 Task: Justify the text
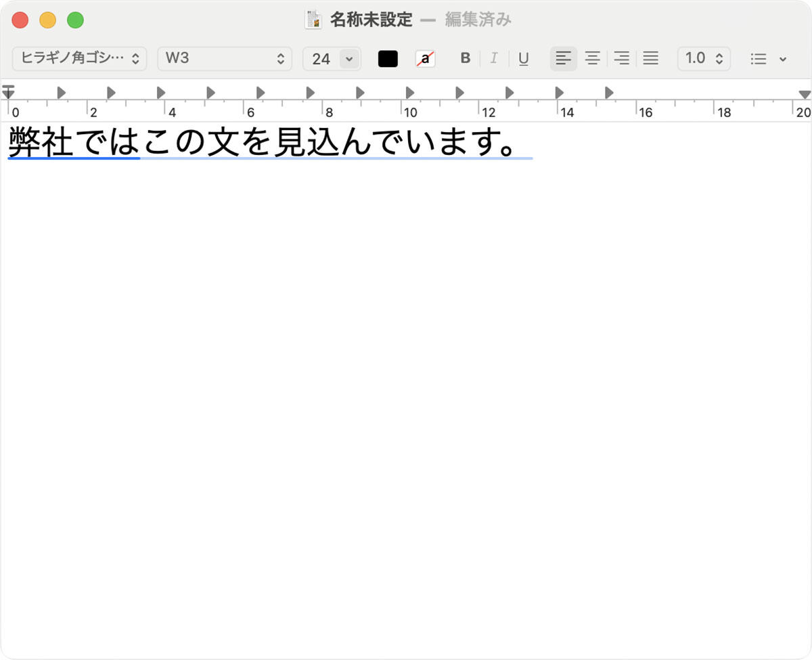coord(651,58)
